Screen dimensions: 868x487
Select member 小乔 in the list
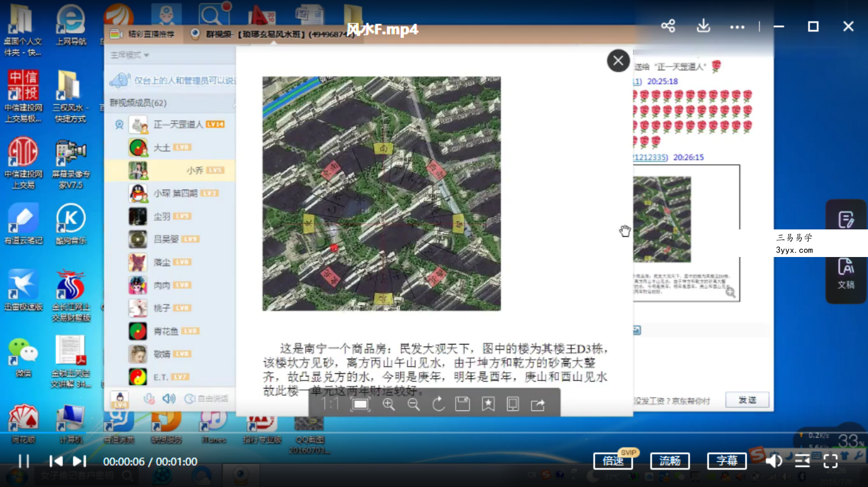pos(170,170)
